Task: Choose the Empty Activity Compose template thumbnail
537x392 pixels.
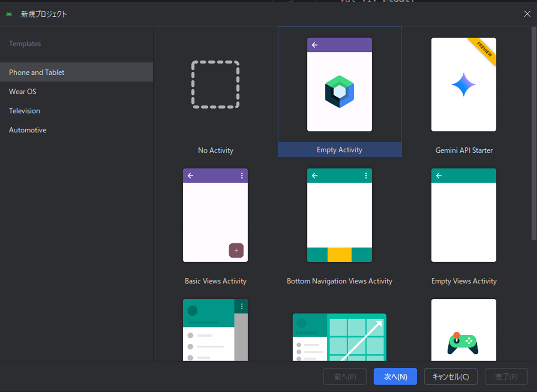Action: click(x=339, y=84)
